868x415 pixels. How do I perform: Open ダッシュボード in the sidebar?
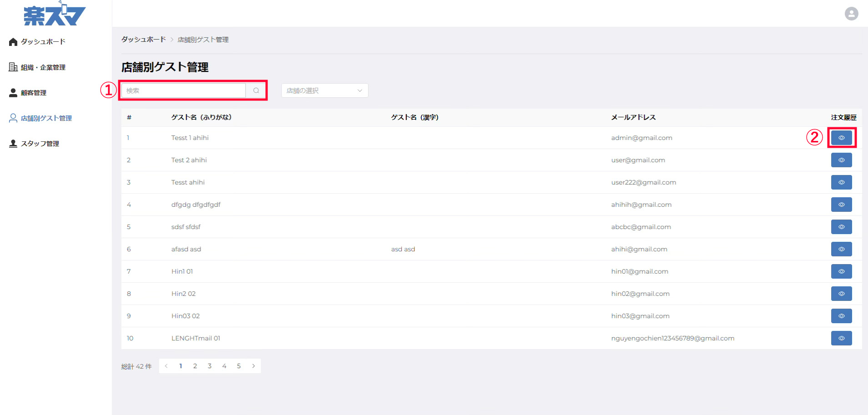tap(43, 42)
